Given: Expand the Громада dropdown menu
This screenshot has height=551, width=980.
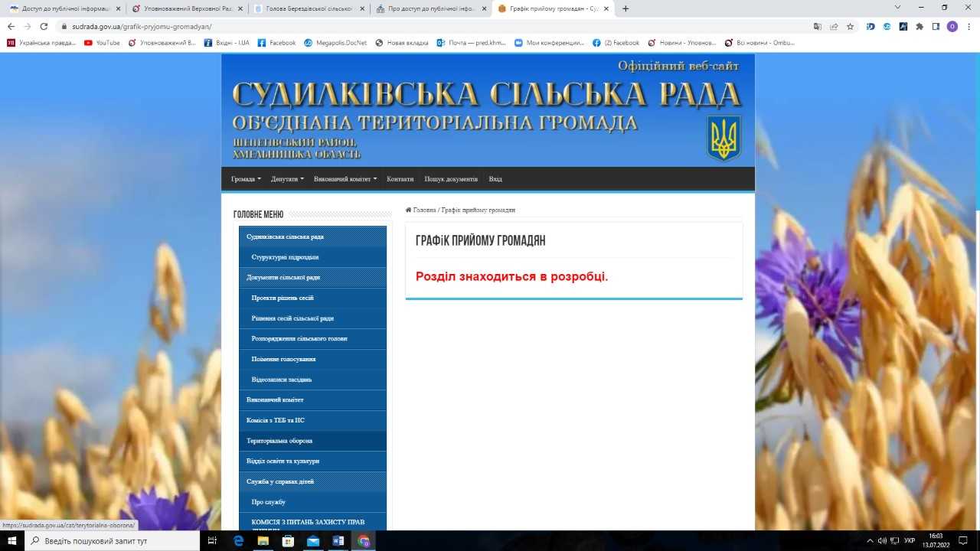Looking at the screenshot, I should pyautogui.click(x=246, y=179).
